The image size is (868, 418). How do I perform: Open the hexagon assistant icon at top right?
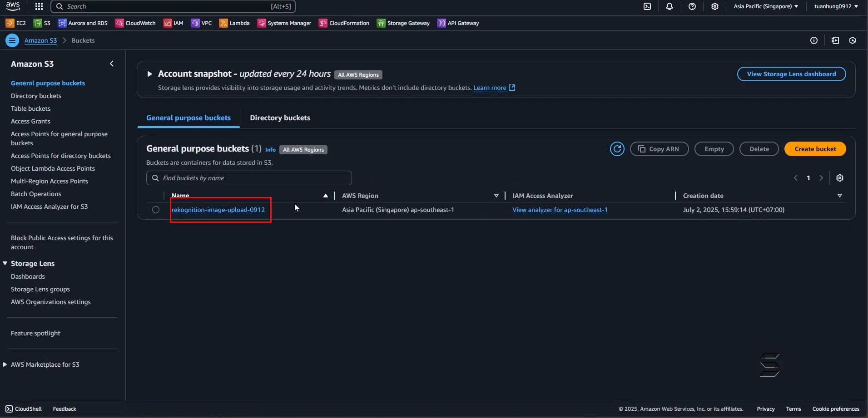[x=853, y=40]
